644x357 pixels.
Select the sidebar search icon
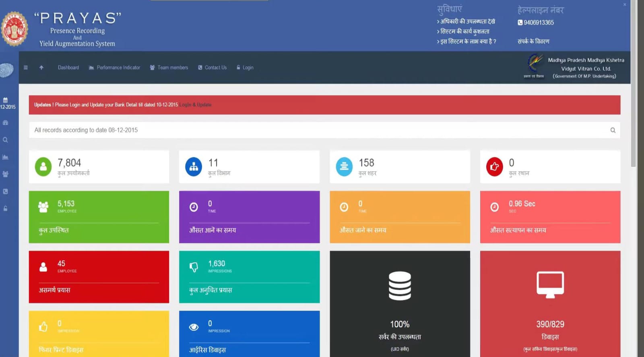coord(6,140)
